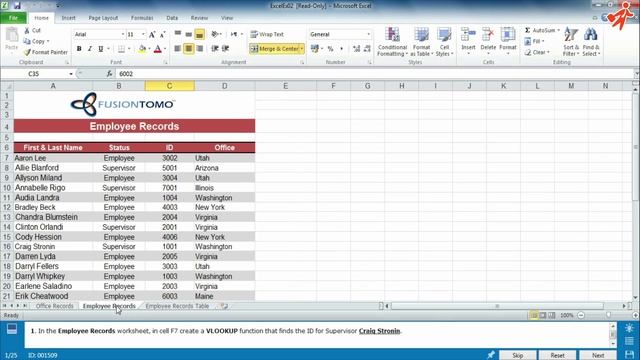Toggle Align Text Left

click(x=178, y=49)
